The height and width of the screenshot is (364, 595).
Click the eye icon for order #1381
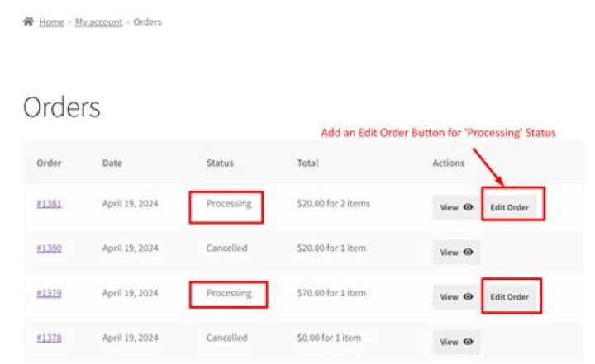click(x=469, y=207)
